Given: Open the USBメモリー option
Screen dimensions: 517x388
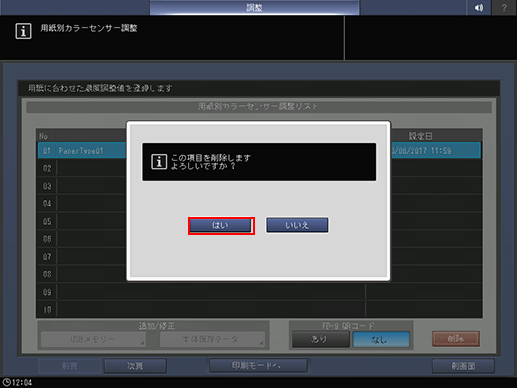Looking at the screenshot, I should coord(93,339).
